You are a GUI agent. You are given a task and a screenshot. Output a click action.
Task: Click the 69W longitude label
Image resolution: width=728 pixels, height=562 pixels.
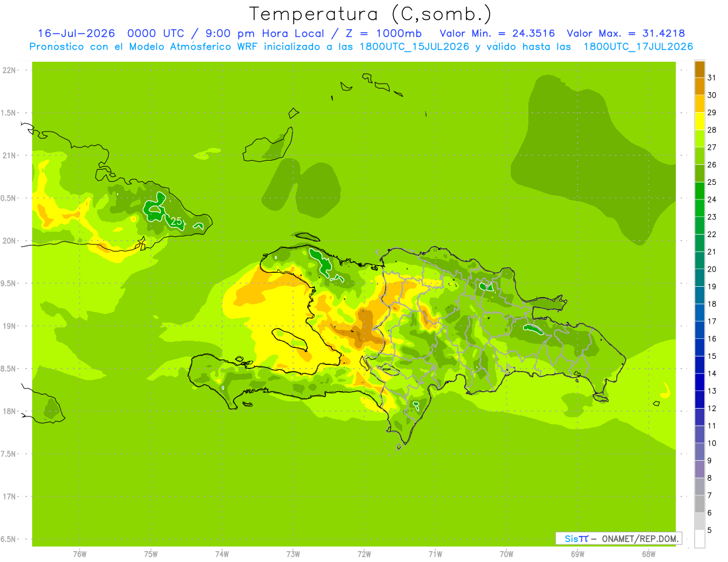(x=578, y=554)
